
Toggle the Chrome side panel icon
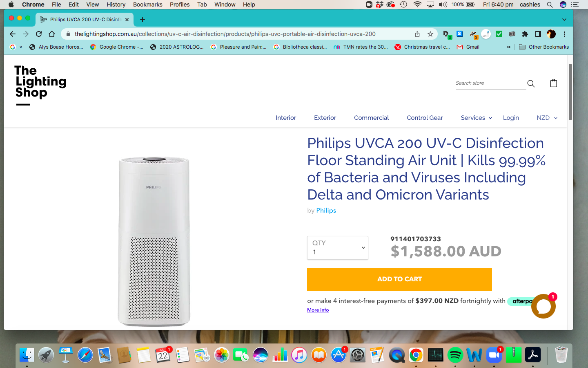(538, 34)
